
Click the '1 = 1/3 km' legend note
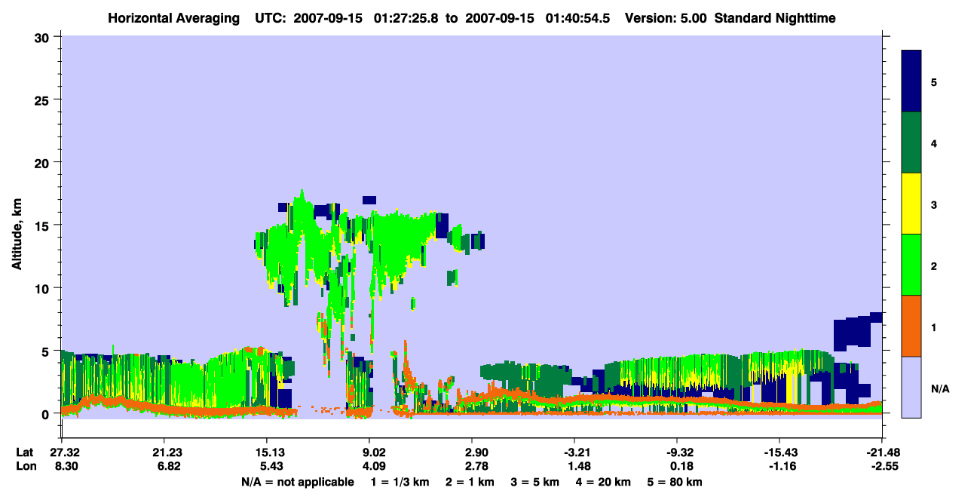(399, 482)
